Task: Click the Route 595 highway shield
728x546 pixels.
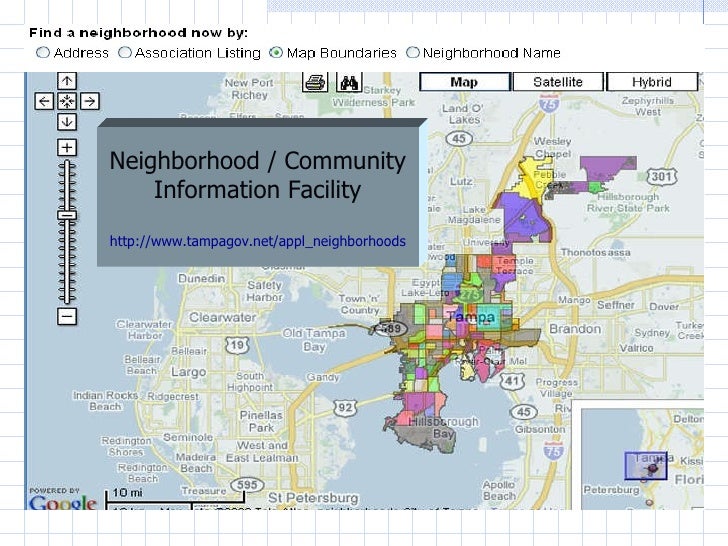Action: (247, 485)
